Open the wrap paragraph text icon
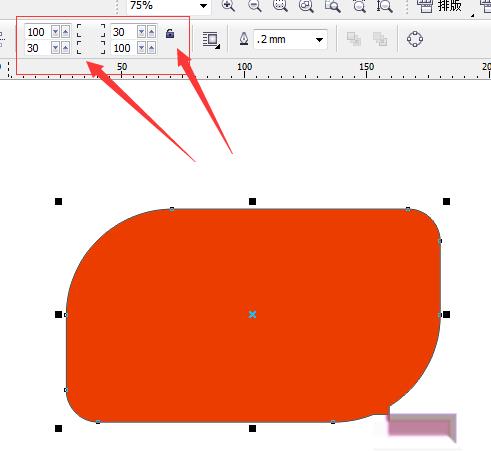The image size is (491, 452). (211, 40)
